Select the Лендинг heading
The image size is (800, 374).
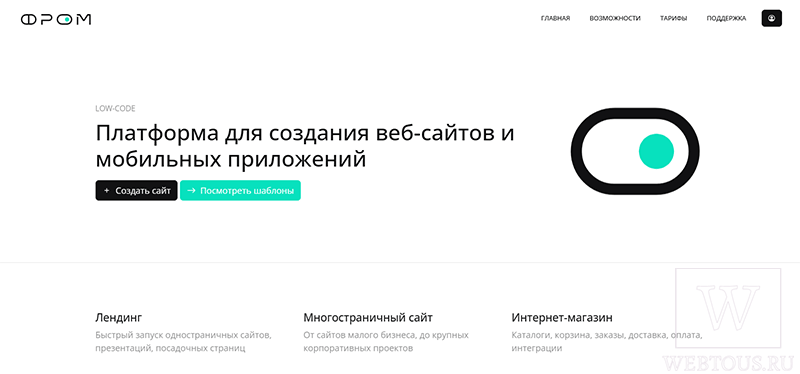click(x=118, y=317)
